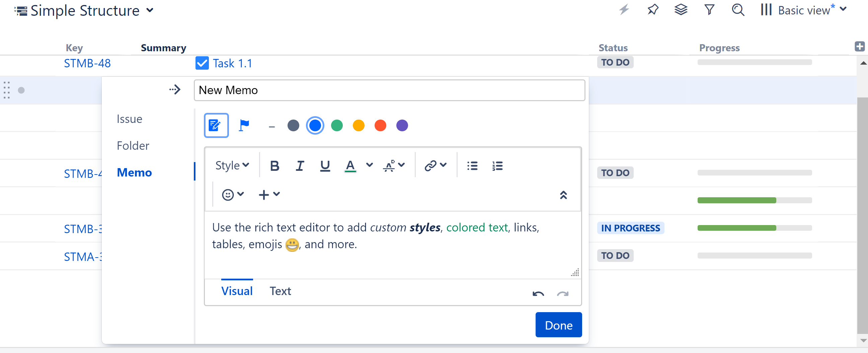Click the Underline formatting icon
868x353 pixels.
[x=325, y=165]
